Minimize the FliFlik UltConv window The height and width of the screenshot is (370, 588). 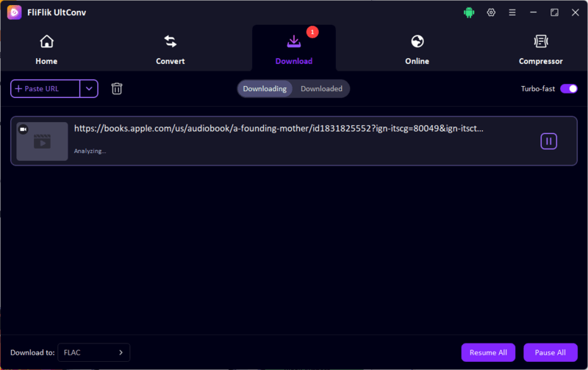click(533, 13)
